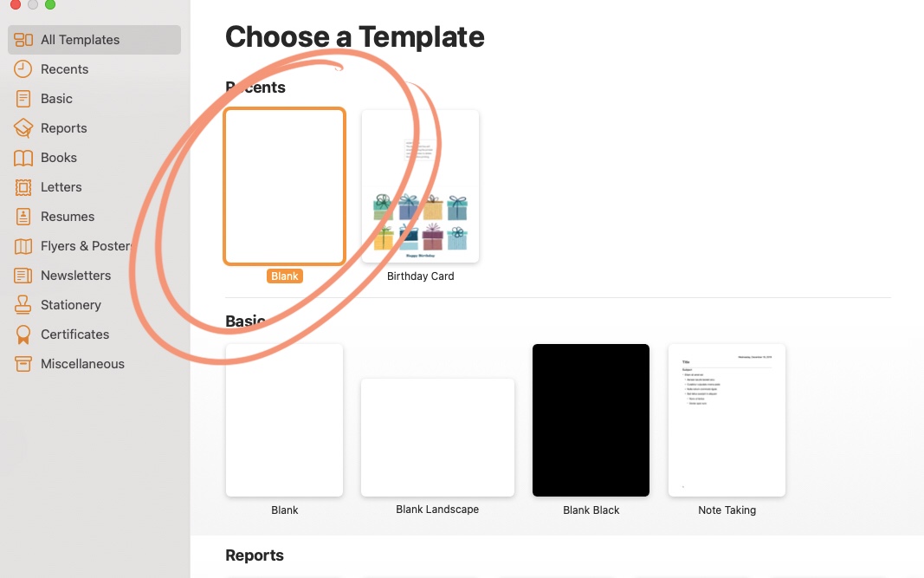Image resolution: width=924 pixels, height=578 pixels.
Task: Select the Basic document icon
Action: tap(23, 99)
